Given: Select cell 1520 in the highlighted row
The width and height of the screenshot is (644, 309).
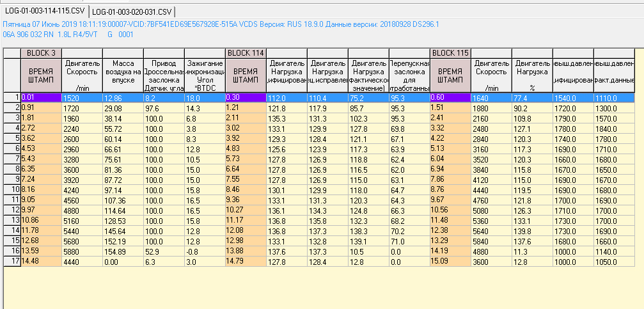Looking at the screenshot, I should 82,97.
